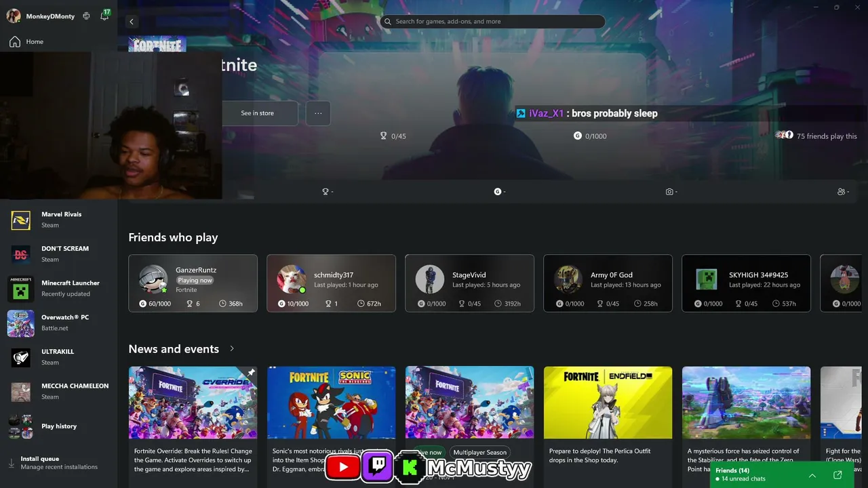Open the Multiplayer Season news card
Screen dimensions: 868x488
[x=470, y=427]
